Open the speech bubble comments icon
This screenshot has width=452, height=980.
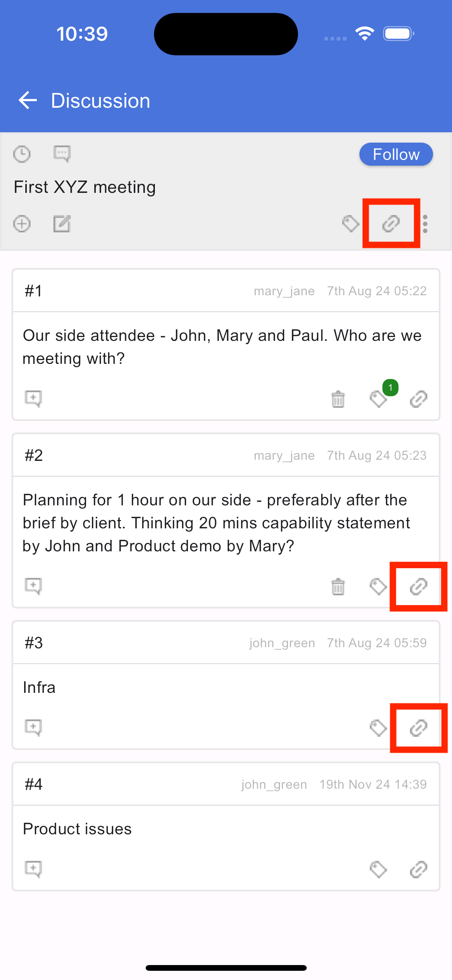tap(62, 154)
